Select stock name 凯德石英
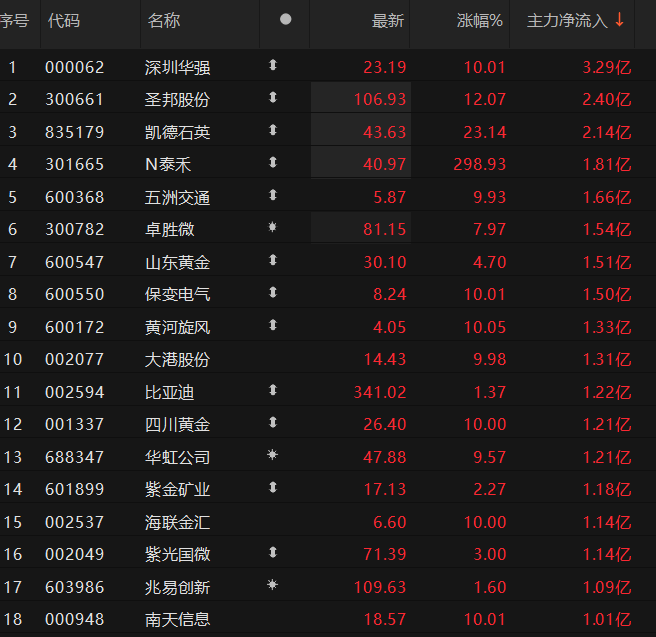656x637 pixels. (x=177, y=133)
